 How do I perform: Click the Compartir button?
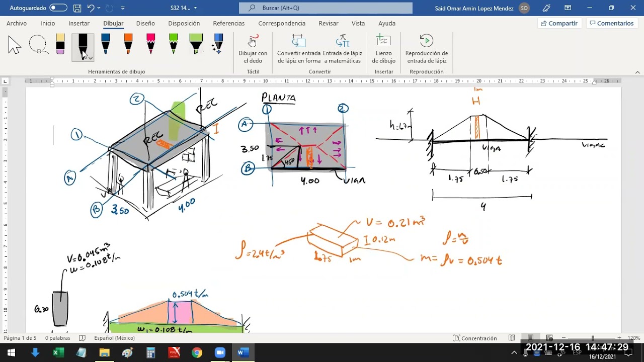click(559, 23)
